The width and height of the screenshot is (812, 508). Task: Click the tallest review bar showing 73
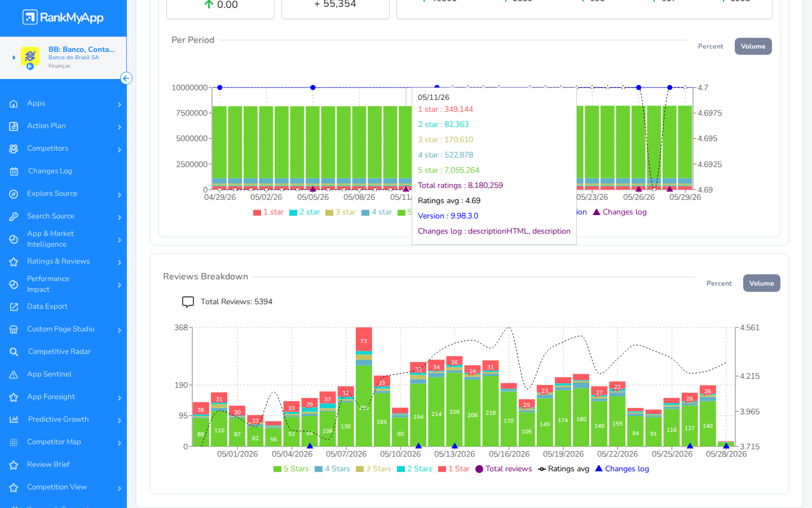[x=364, y=387]
